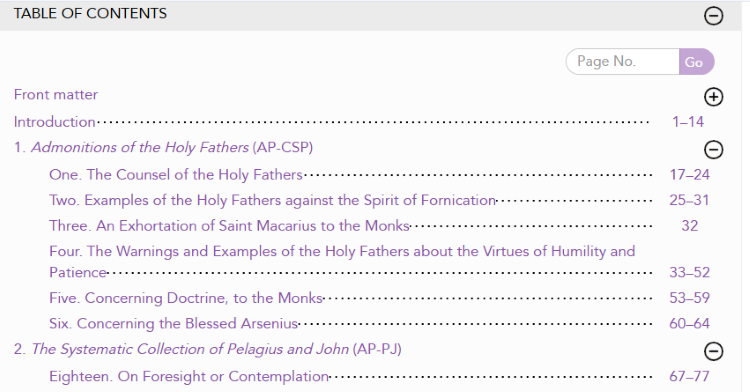Open One. The Counsel of the Holy Fathers
This screenshot has width=750, height=392.
pos(176,174)
